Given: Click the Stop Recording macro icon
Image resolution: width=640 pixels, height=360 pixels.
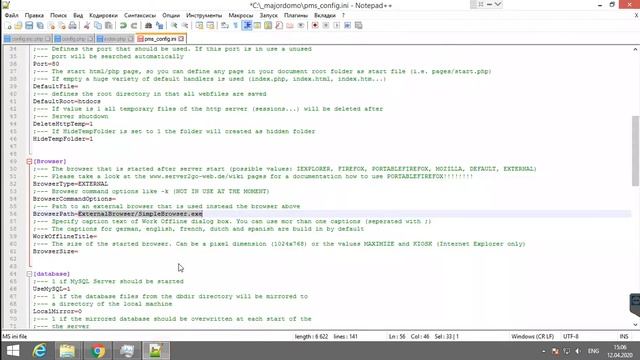Looking at the screenshot, I should pos(326,26).
